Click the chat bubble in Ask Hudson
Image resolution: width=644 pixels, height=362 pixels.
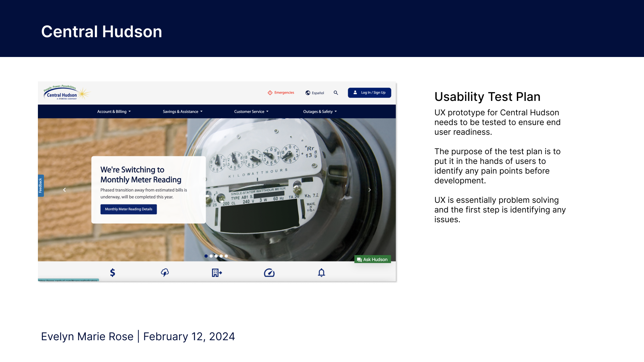(x=359, y=260)
